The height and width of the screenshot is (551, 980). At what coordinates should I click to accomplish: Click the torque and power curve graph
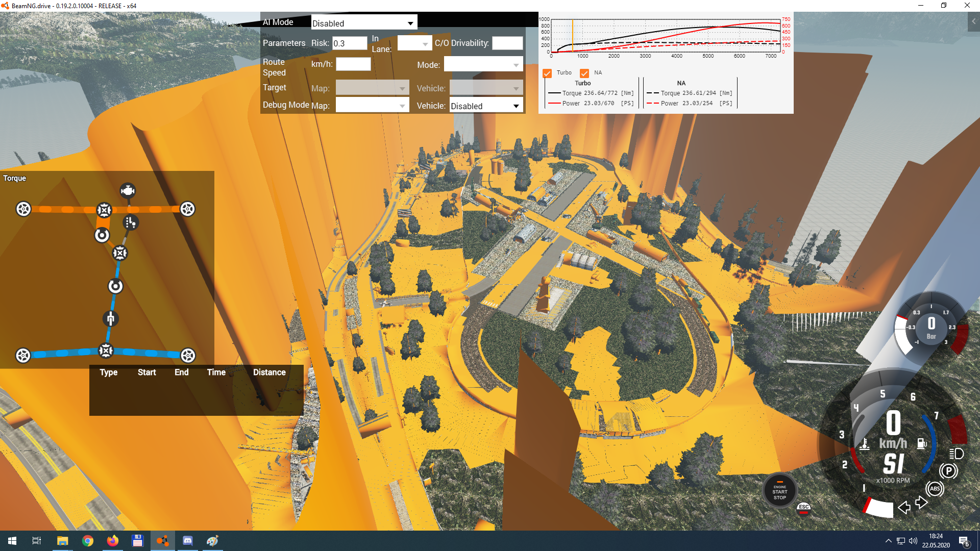(x=665, y=37)
